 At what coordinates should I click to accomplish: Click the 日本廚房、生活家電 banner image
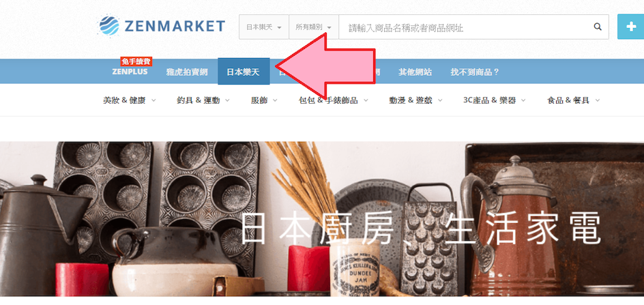(322, 219)
